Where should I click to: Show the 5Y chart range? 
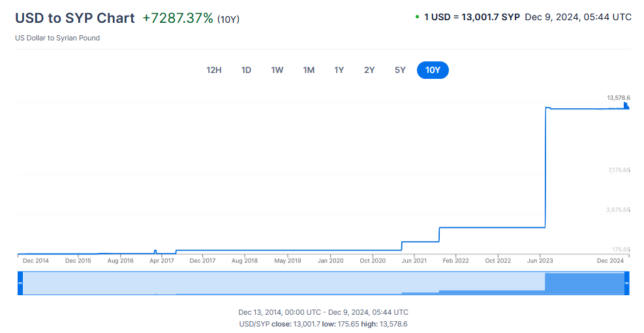(400, 70)
